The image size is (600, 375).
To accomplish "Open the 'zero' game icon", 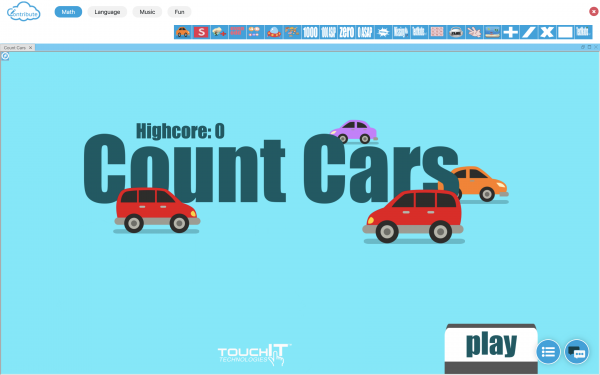I will coord(347,32).
